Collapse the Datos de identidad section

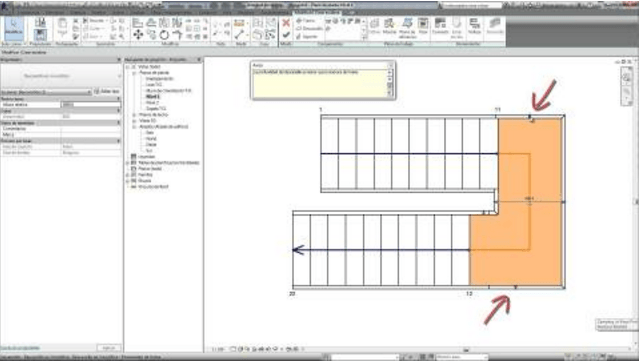[x=119, y=123]
